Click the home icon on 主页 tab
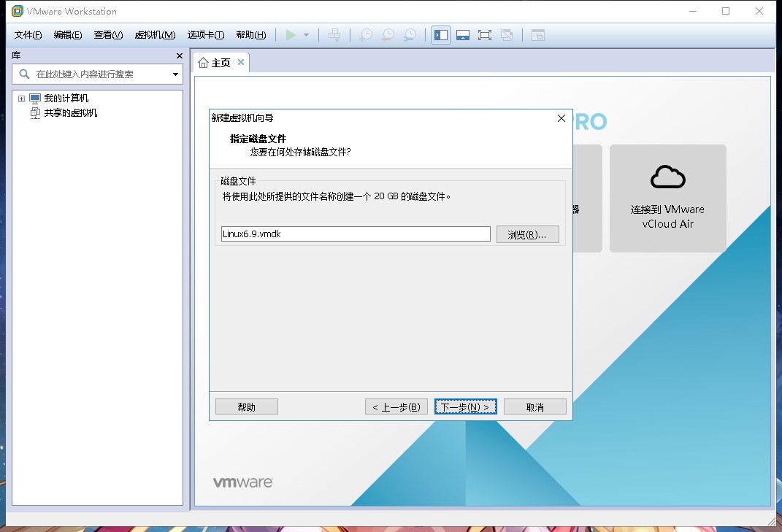782x532 pixels. pos(203,63)
